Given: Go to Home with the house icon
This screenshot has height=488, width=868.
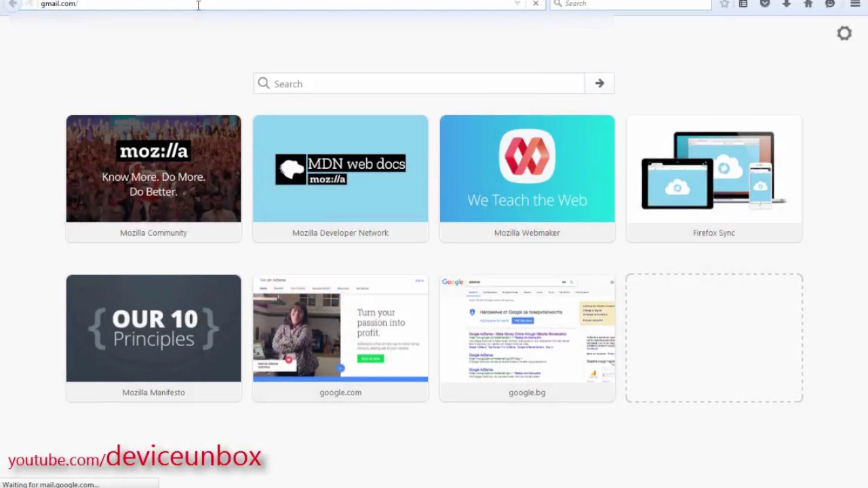Looking at the screenshot, I should (808, 4).
